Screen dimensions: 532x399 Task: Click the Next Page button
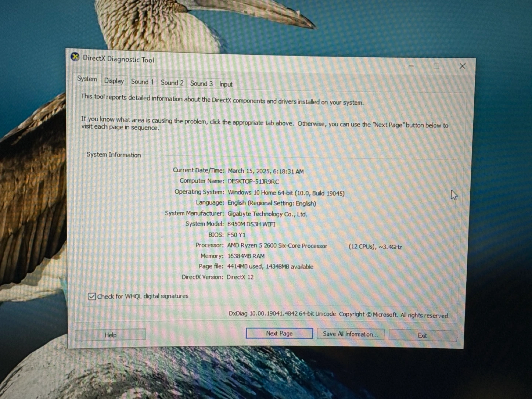pyautogui.click(x=279, y=334)
